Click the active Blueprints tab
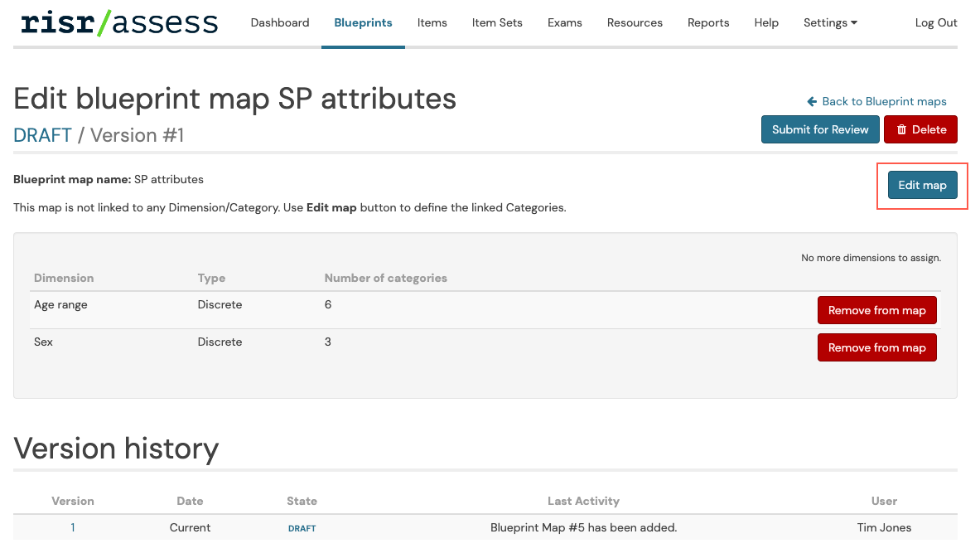This screenshot has width=980, height=558. [x=363, y=23]
